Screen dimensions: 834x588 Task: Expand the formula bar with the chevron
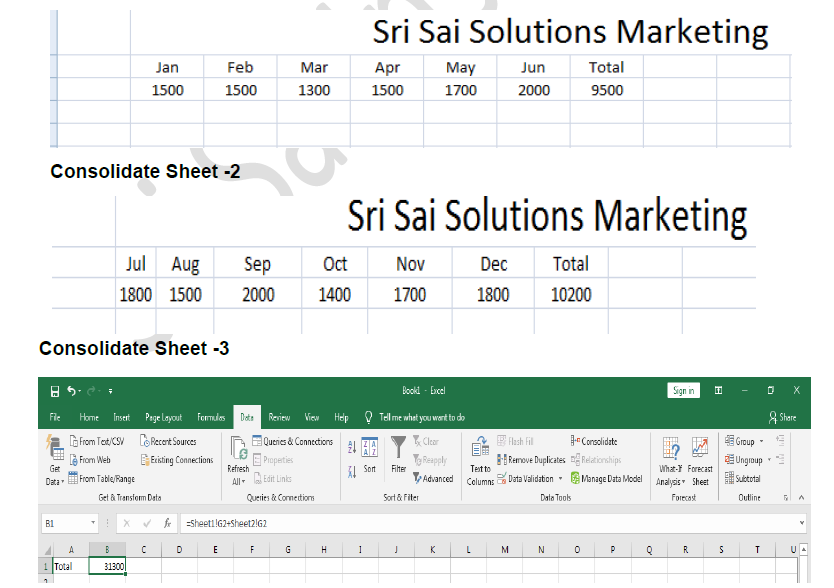(x=803, y=523)
